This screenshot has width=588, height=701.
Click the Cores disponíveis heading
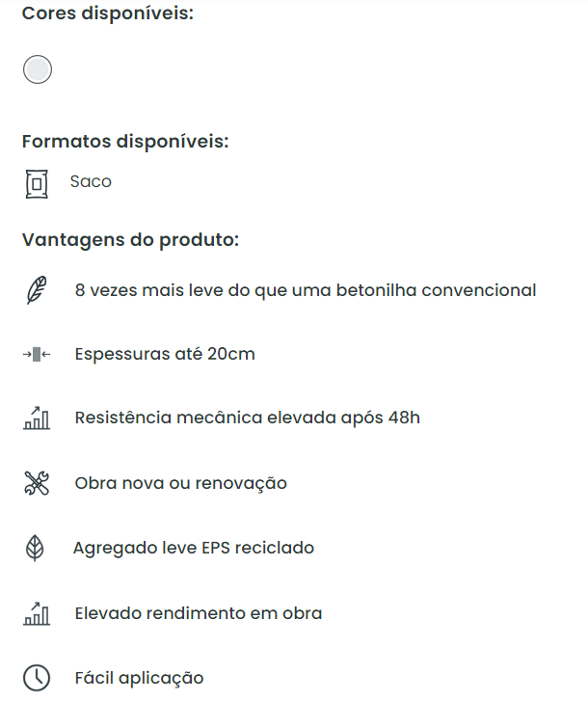(108, 14)
